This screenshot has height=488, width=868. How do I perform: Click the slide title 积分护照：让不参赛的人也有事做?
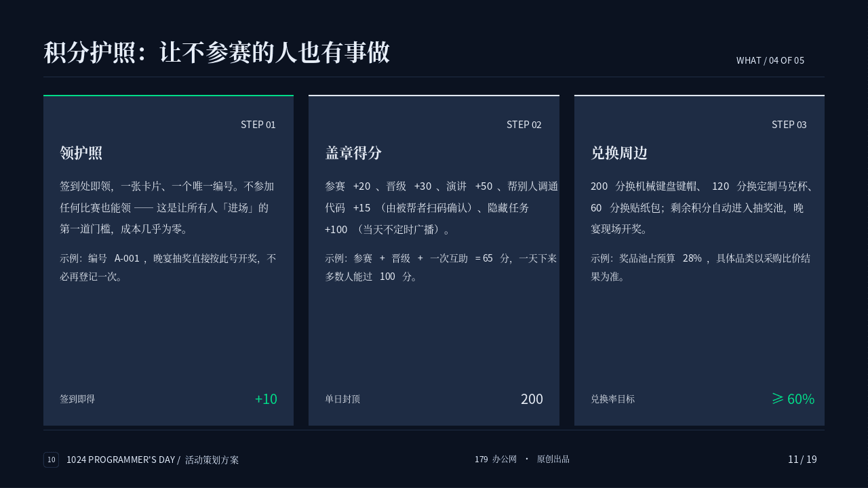pyautogui.click(x=216, y=53)
